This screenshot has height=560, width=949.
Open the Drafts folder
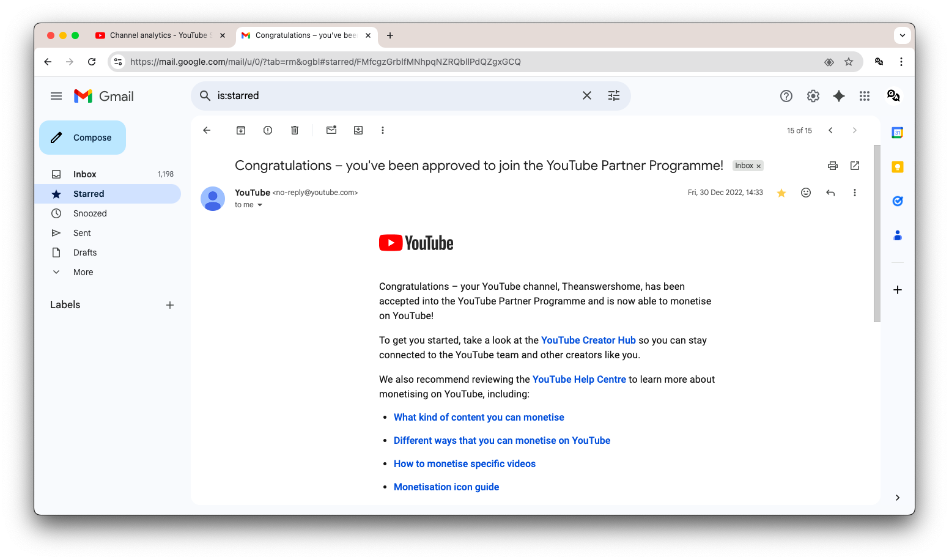pyautogui.click(x=108, y=252)
